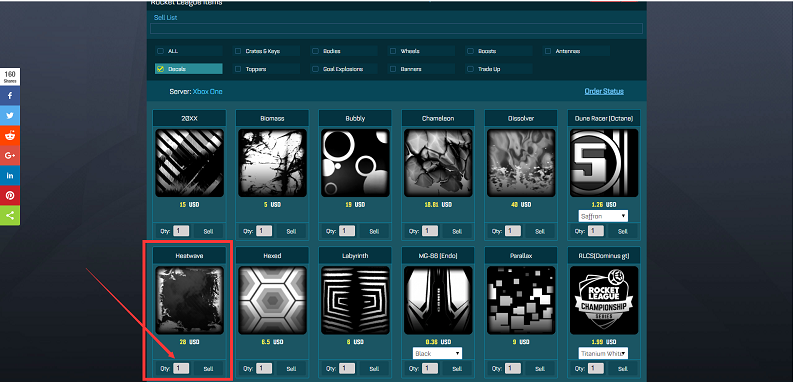Click the Heatwave decal thumbnail

(189, 301)
